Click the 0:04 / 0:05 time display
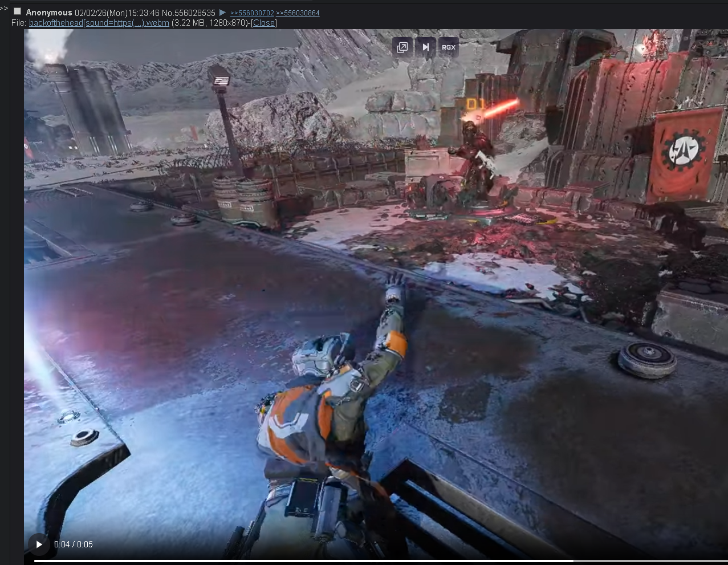This screenshot has width=728, height=565. (x=74, y=544)
